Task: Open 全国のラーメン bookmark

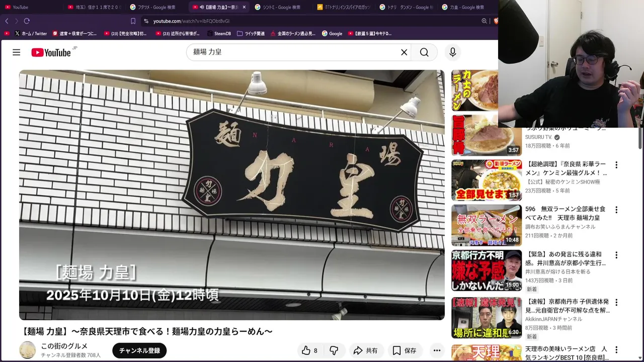Action: coord(293,34)
